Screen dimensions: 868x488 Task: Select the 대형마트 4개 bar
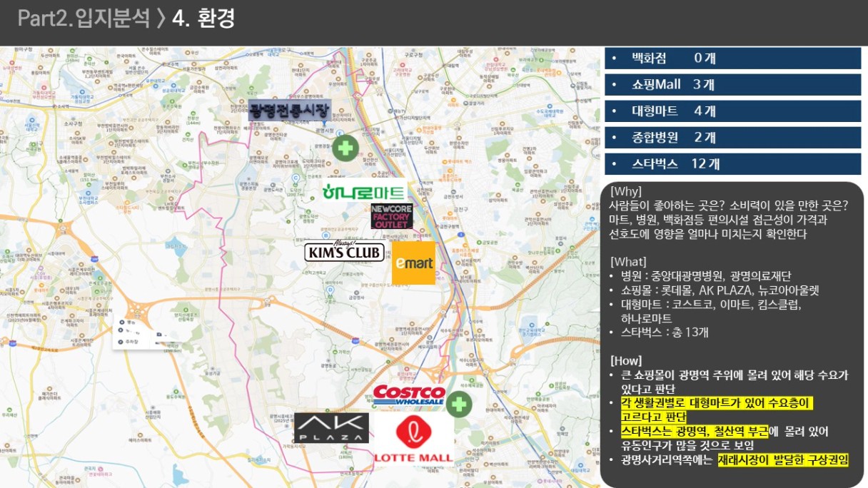(734, 111)
